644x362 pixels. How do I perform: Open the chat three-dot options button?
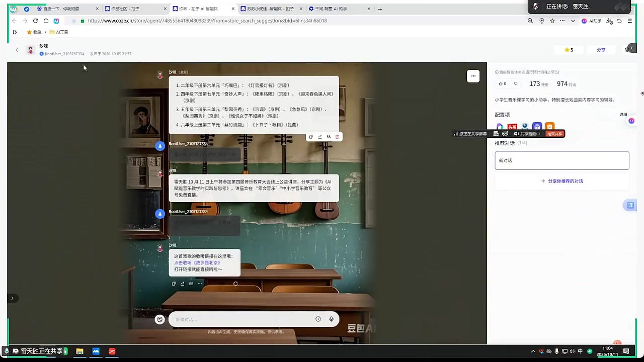(473, 76)
